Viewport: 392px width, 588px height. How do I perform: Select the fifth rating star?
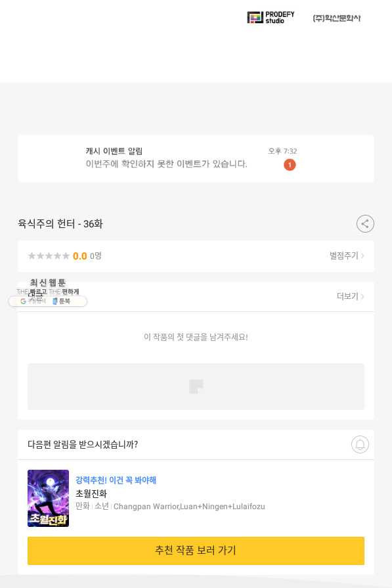point(66,256)
